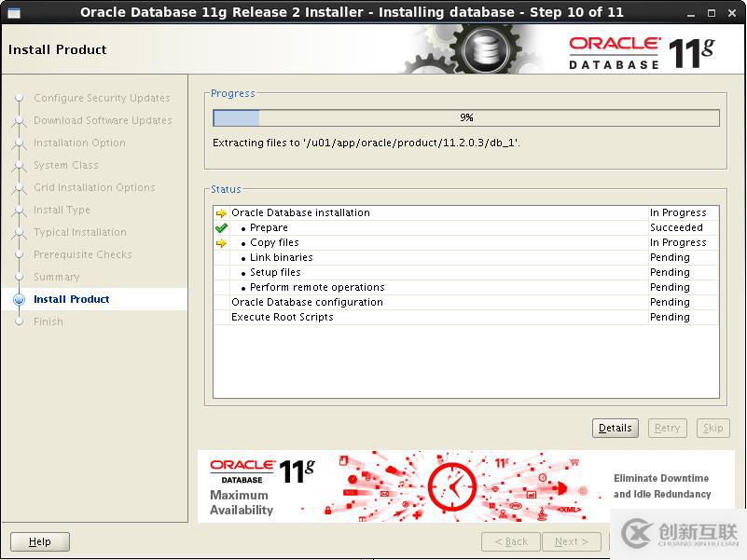This screenshot has height=560, width=747.
Task: Click 'Oracle Database installation' status row
Action: tap(466, 212)
